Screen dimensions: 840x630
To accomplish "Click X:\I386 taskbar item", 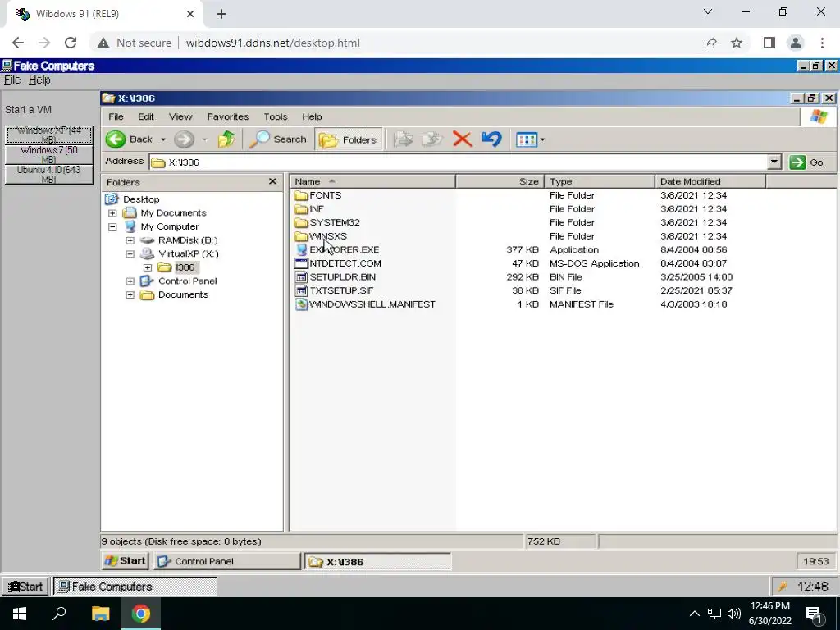I will (377, 561).
